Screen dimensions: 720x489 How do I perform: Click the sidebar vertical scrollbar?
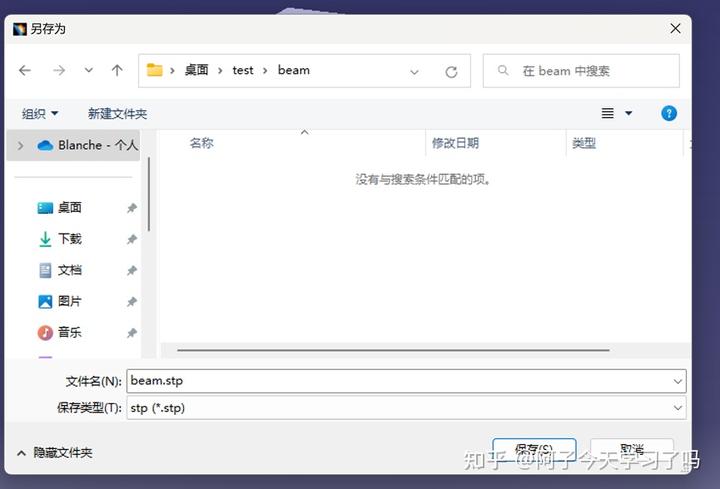(x=149, y=194)
